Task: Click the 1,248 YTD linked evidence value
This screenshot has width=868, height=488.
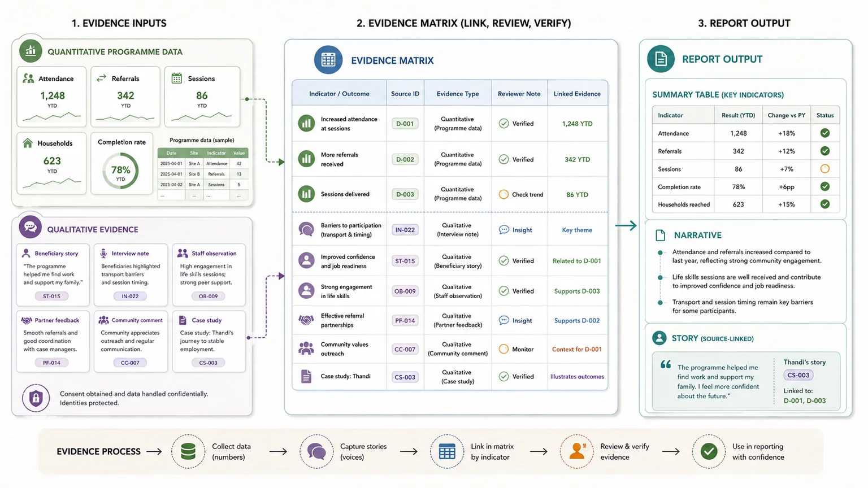Action: [x=577, y=124]
